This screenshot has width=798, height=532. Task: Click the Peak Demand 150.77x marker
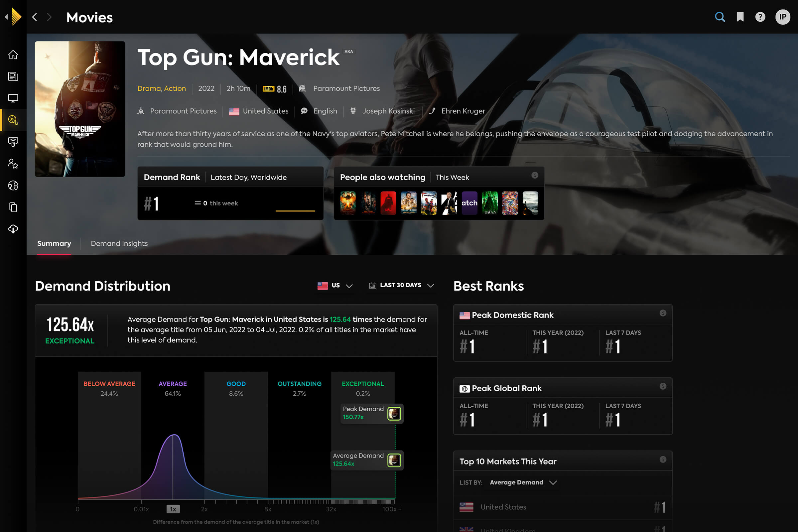tap(372, 413)
